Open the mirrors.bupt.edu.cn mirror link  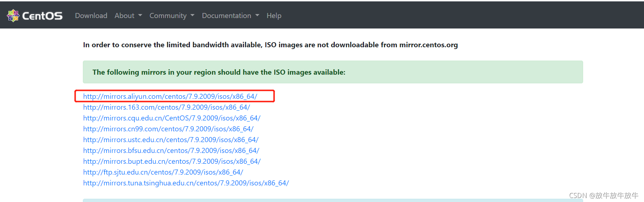point(172,161)
